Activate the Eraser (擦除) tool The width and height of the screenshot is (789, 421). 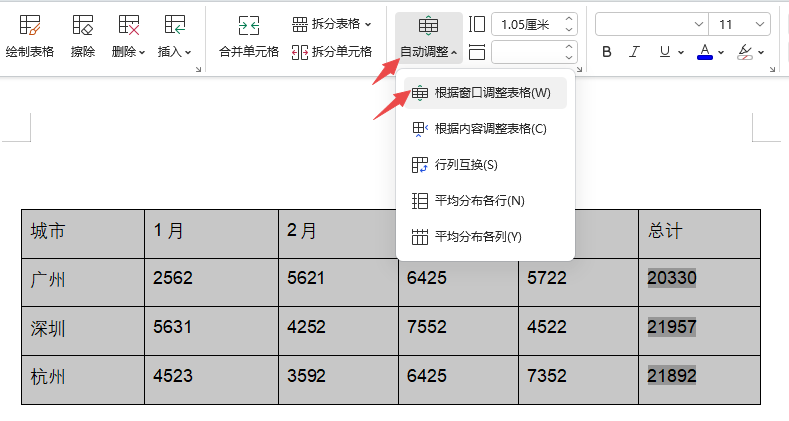(83, 37)
